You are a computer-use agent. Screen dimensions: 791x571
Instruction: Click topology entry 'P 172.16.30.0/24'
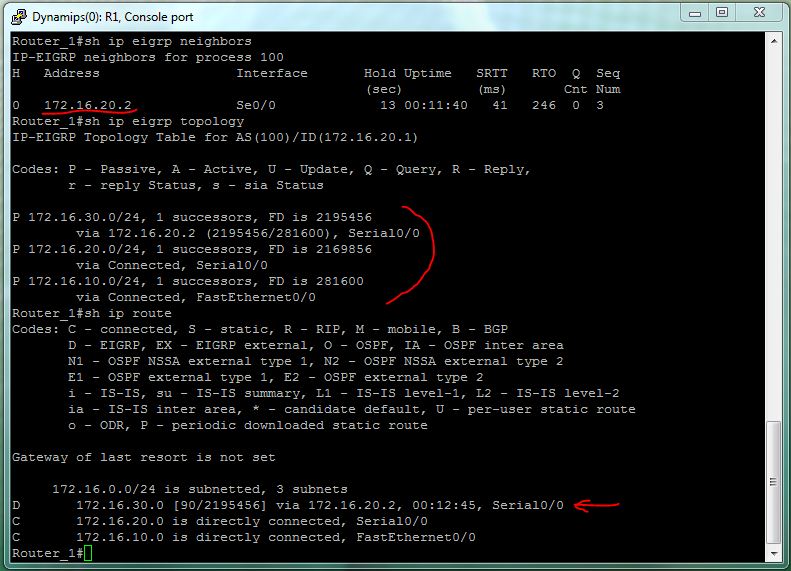click(x=79, y=217)
